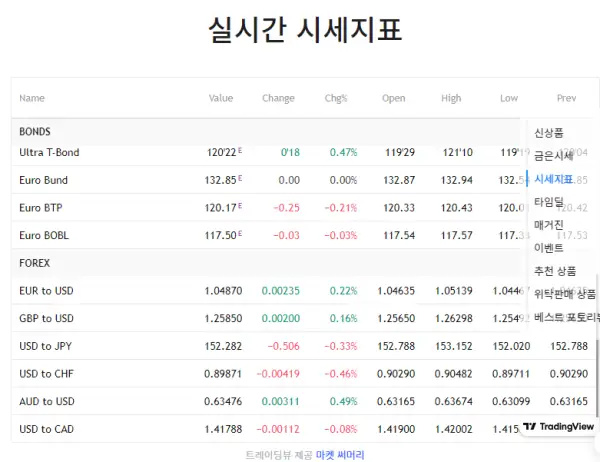Click the 0.00200 change for GBP to USD
The width and height of the screenshot is (600, 462).
pyautogui.click(x=281, y=318)
